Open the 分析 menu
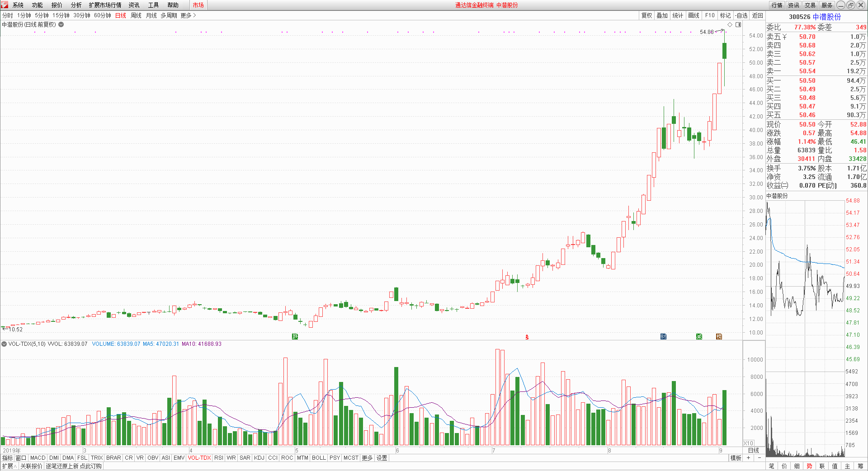868x471 pixels. [x=76, y=5]
